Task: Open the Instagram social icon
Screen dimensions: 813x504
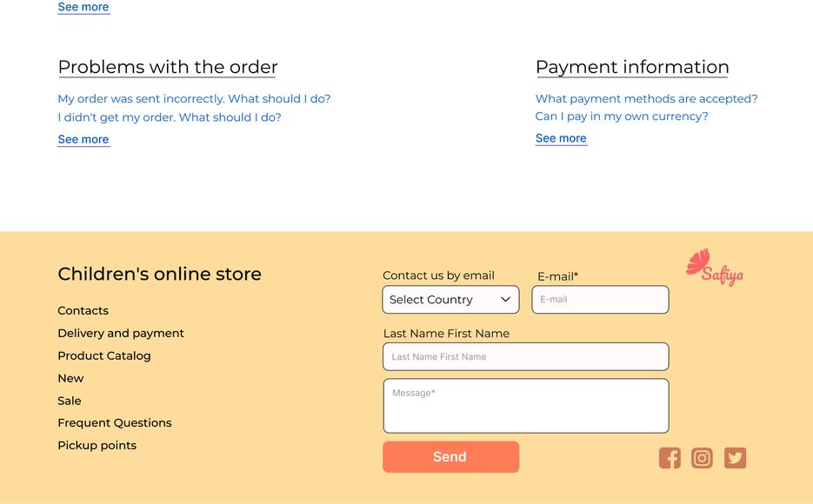Action: pyautogui.click(x=702, y=458)
